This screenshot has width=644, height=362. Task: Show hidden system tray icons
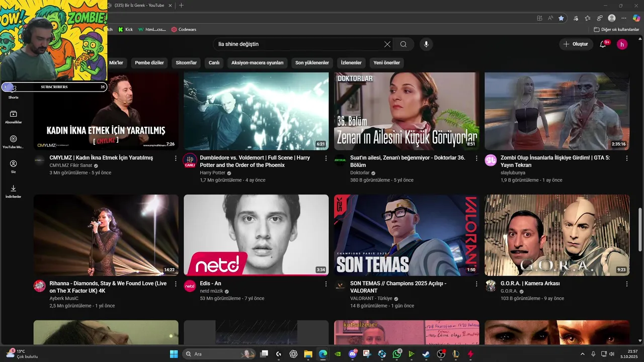[583, 354]
